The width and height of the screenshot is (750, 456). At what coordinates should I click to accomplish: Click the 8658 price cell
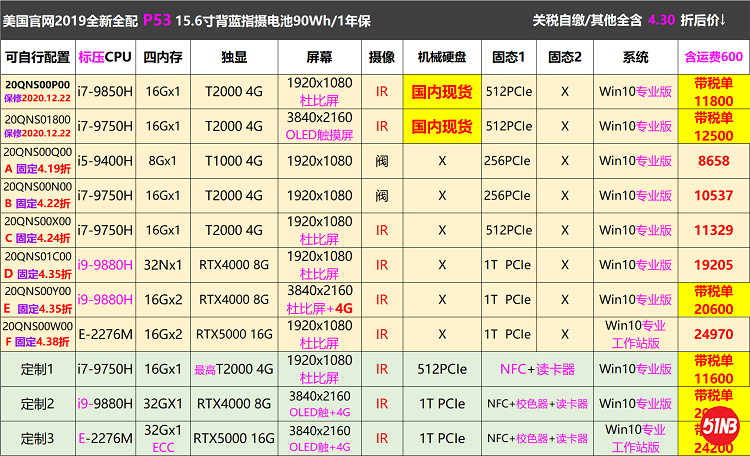point(712,159)
